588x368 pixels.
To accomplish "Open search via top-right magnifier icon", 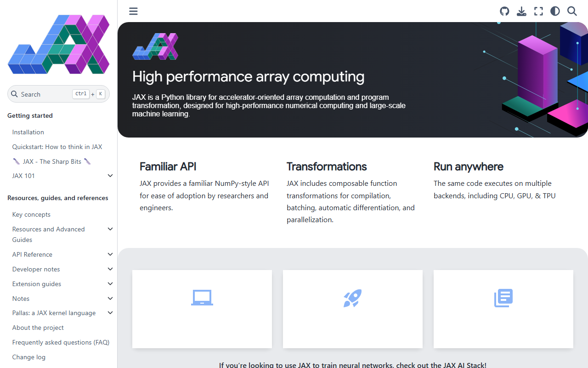I will pyautogui.click(x=572, y=11).
